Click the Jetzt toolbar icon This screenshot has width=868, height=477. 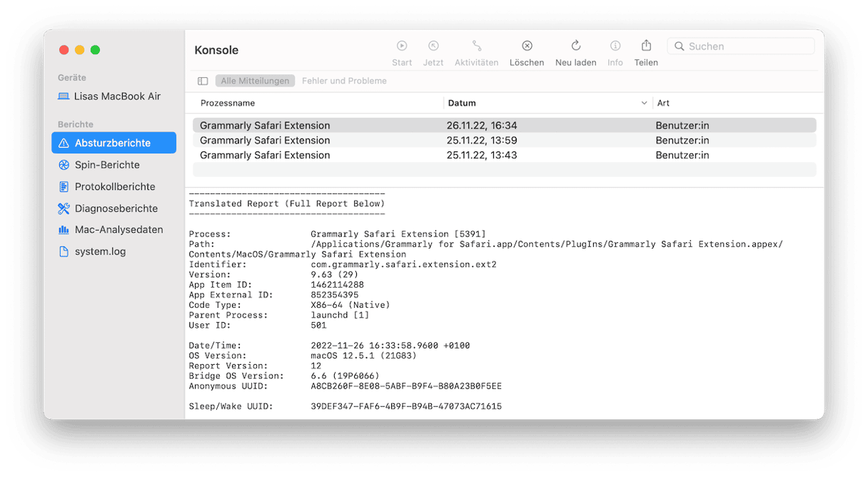click(x=433, y=46)
